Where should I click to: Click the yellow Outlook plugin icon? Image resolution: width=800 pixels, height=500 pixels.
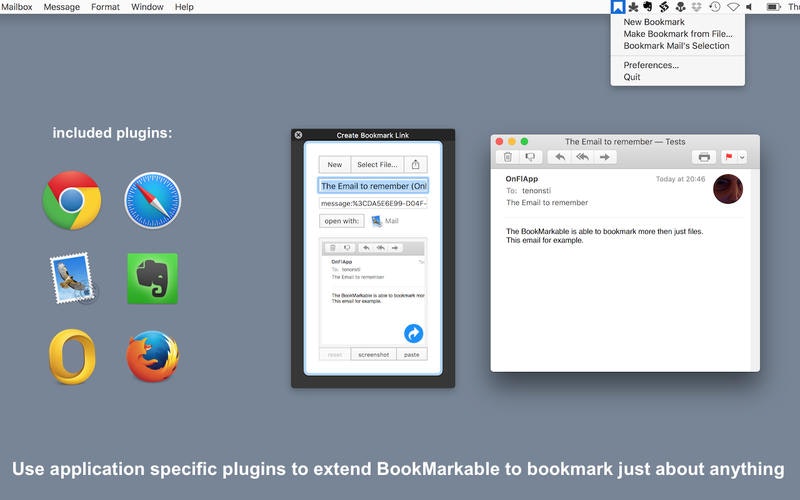[72, 356]
